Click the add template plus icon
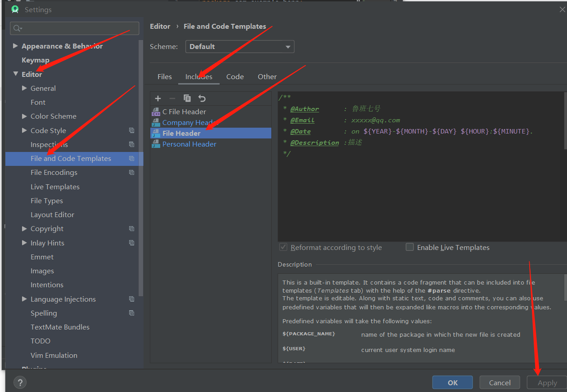 (x=157, y=98)
